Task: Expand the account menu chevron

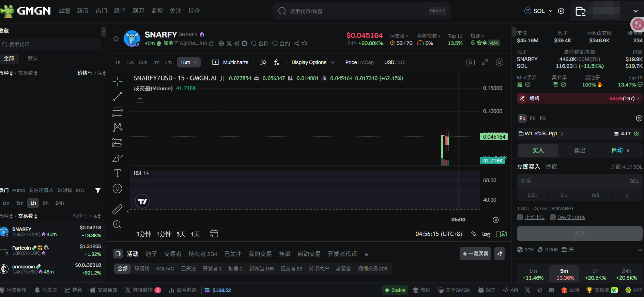Action: click(x=635, y=11)
